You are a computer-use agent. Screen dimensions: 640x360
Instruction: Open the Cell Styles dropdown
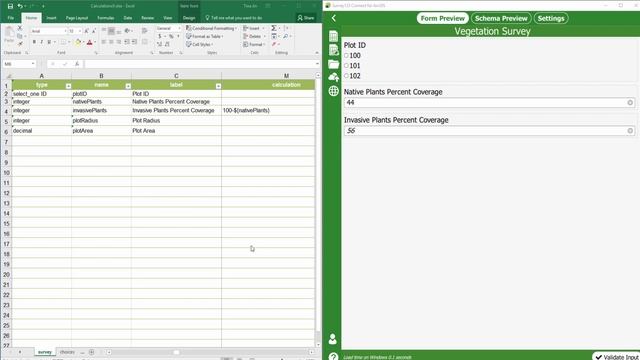200,44
